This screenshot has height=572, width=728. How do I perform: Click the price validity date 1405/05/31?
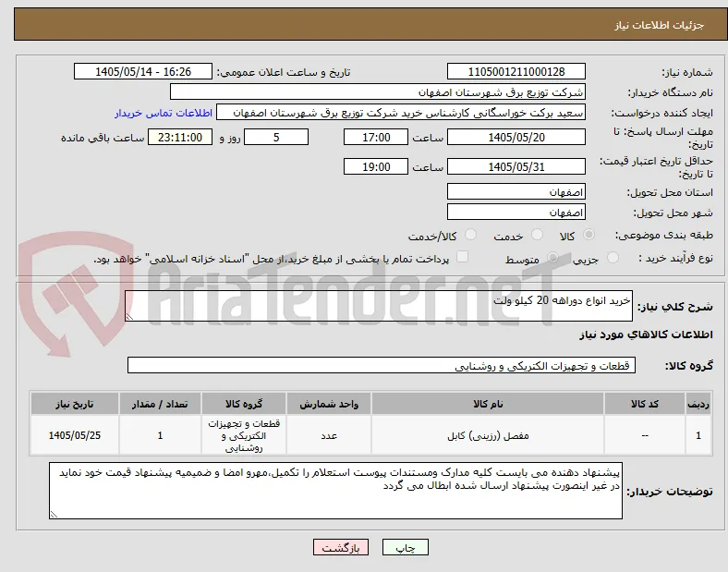pos(516,166)
